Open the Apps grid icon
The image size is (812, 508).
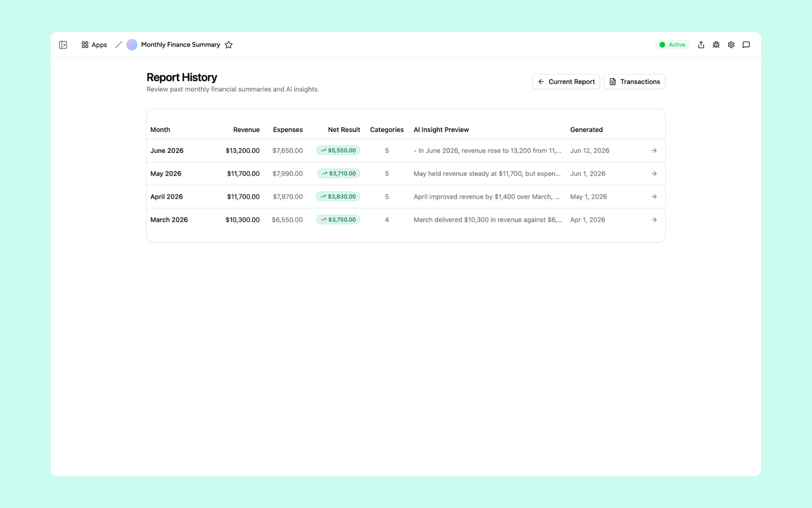(85, 45)
